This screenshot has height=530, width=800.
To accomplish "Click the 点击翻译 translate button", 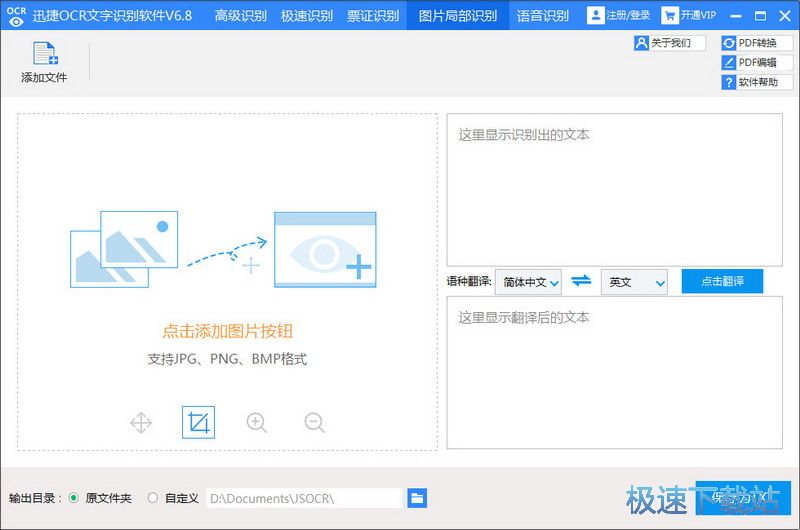I will coord(722,282).
